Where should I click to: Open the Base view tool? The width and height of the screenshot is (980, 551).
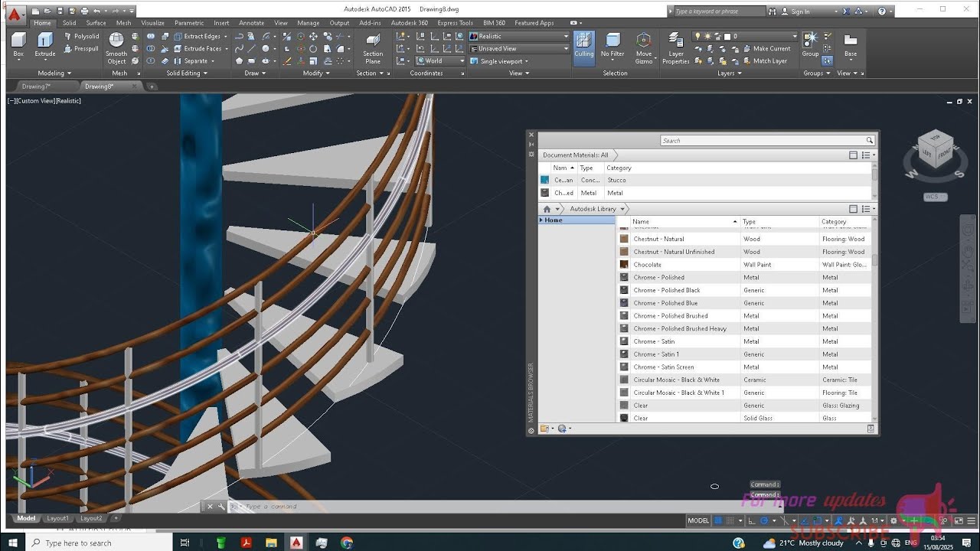851,45
